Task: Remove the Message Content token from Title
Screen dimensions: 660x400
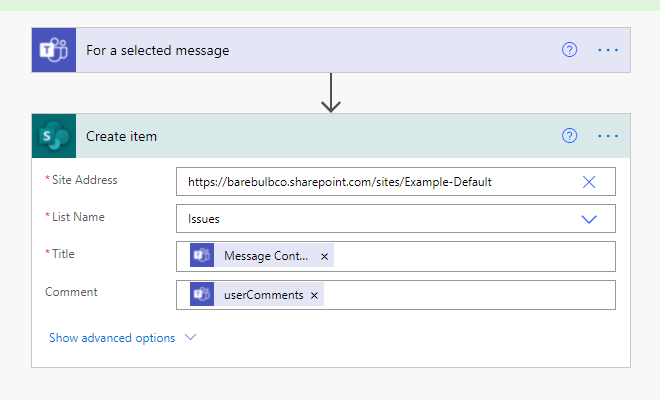Action: [324, 257]
